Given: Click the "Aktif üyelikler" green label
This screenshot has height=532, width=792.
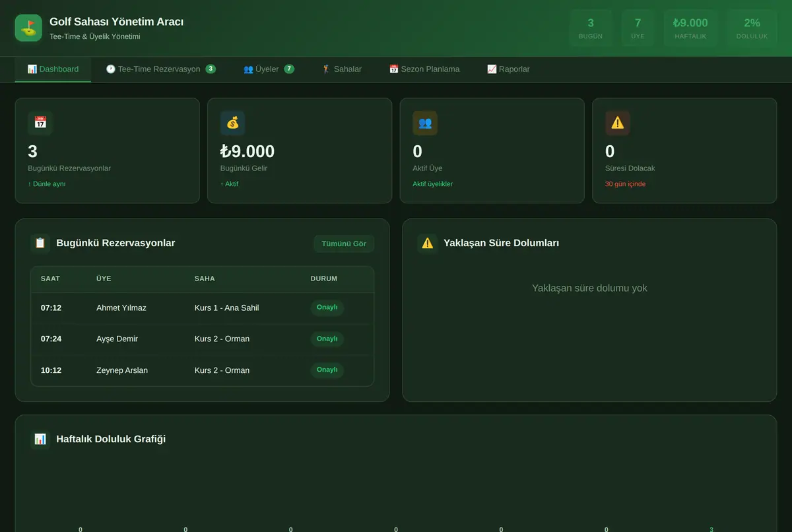Looking at the screenshot, I should pyautogui.click(x=432, y=184).
